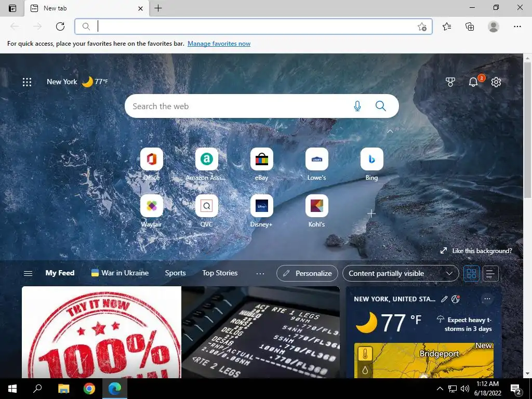This screenshot has width=532, height=399.
Task: Open the 100% try it now article thumbnail
Action: [x=101, y=332]
